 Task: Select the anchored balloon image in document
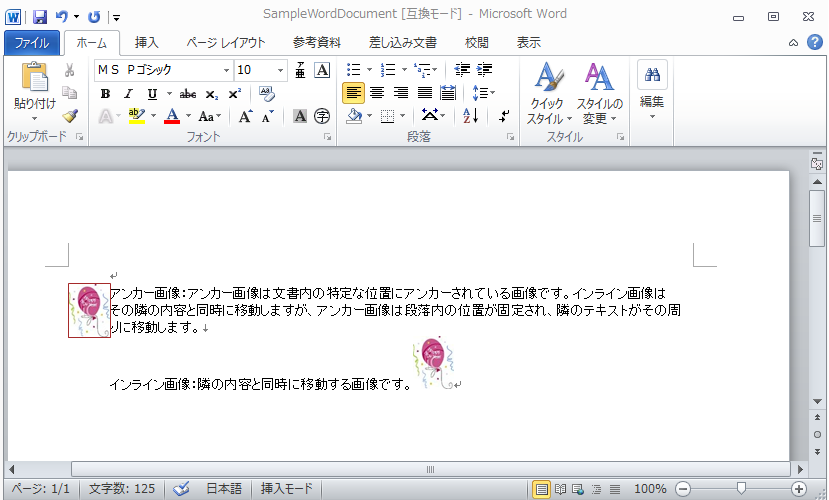coord(89,310)
